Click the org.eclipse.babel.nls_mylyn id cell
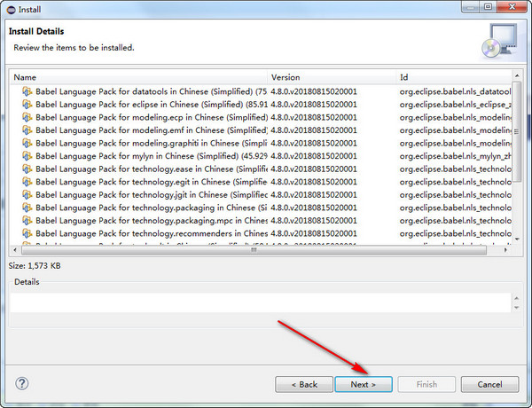 (x=456, y=156)
